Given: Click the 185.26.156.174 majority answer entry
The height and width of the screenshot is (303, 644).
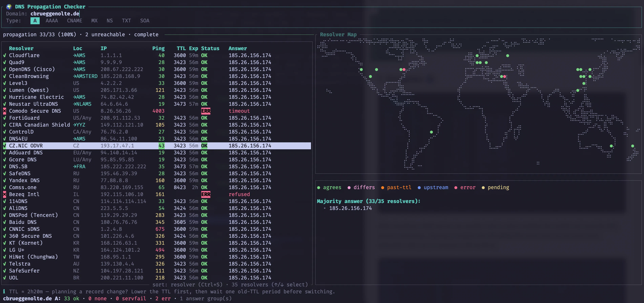Looking at the screenshot, I should click(350, 208).
